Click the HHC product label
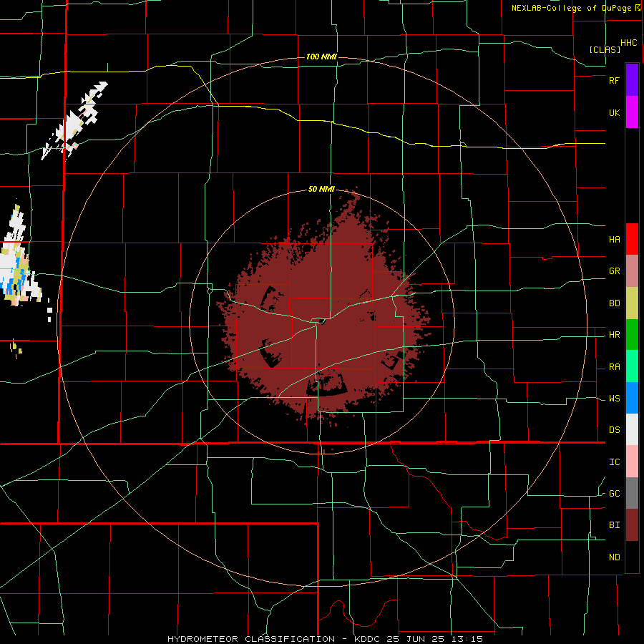644x644 pixels. 629,43
